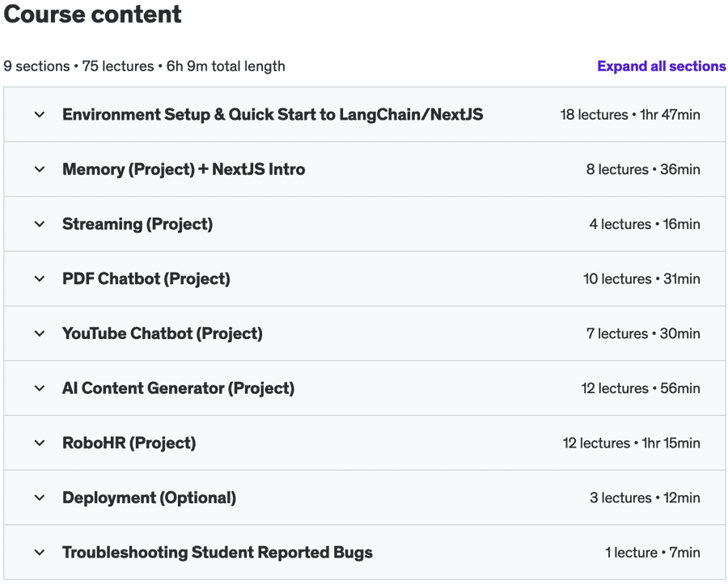Click the 12 lectures • 1hr 15min label
Image resolution: width=728 pixels, height=585 pixels.
[x=632, y=443]
